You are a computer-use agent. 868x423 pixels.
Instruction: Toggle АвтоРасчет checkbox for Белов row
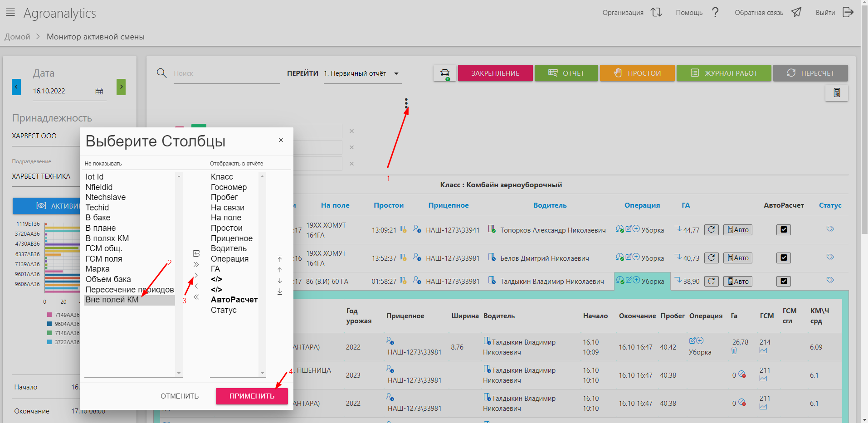(783, 258)
